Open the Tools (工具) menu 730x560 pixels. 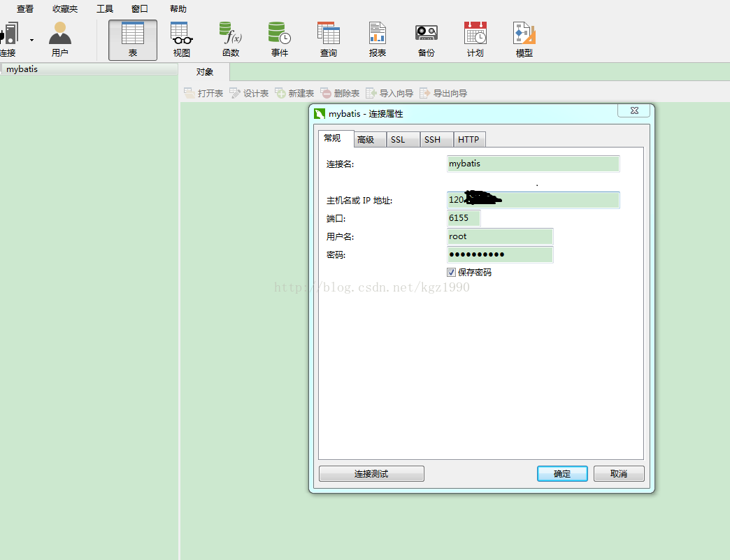coord(105,9)
